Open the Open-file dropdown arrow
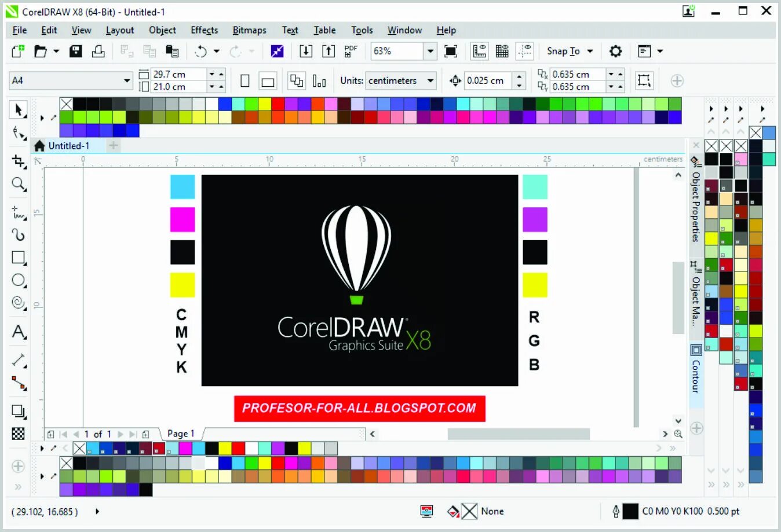This screenshot has width=781, height=532. (x=56, y=51)
